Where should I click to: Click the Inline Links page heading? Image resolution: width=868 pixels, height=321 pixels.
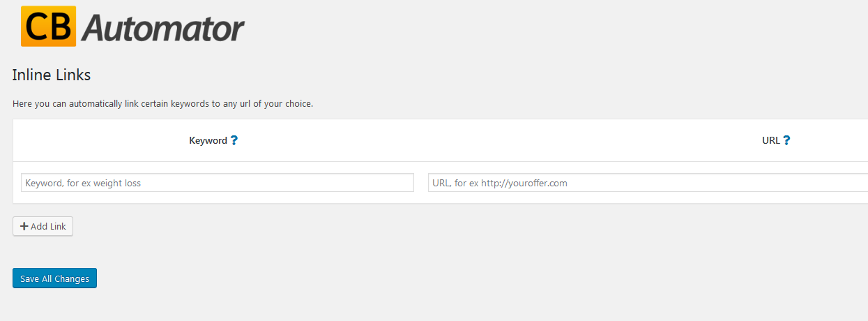[52, 75]
